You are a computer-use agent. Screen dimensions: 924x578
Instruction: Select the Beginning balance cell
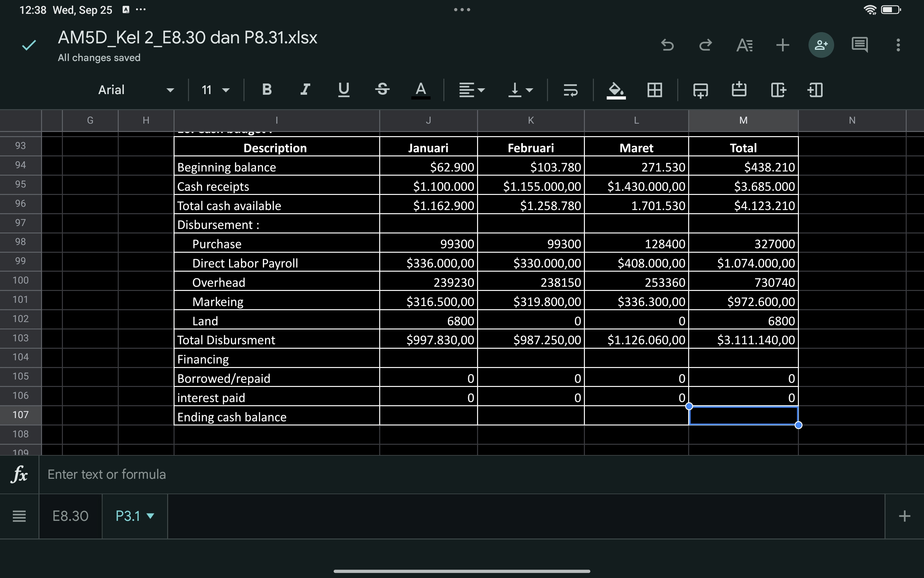pos(277,166)
